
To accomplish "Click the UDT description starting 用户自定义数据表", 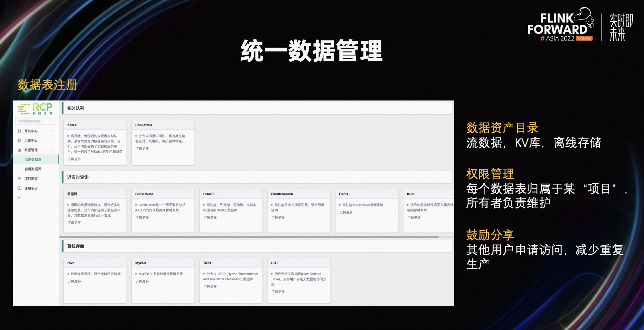I will (x=299, y=279).
